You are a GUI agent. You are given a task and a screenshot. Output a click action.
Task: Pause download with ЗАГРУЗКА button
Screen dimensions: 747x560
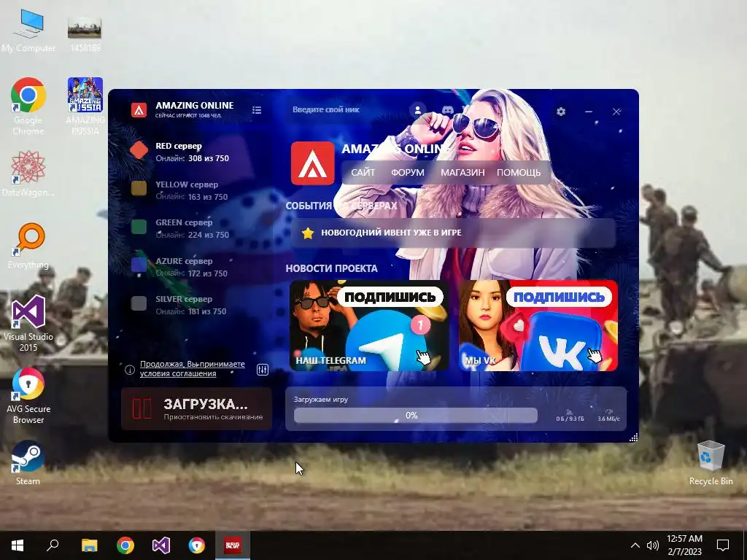(x=196, y=408)
